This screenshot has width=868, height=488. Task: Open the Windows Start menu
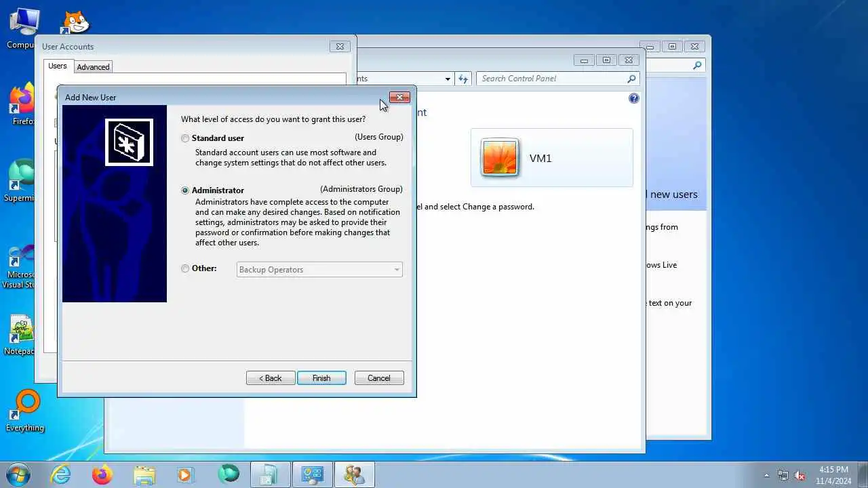click(x=18, y=474)
